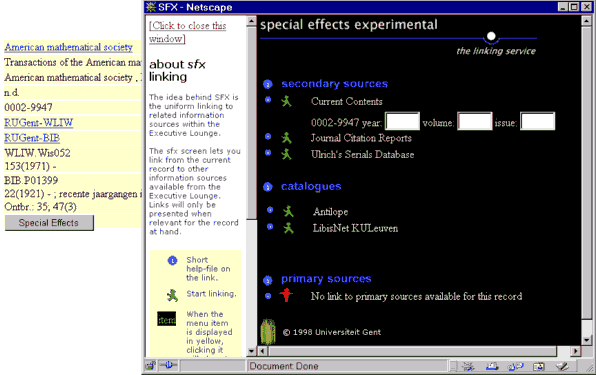
Task: Click Document Done status text
Action: tap(284, 366)
